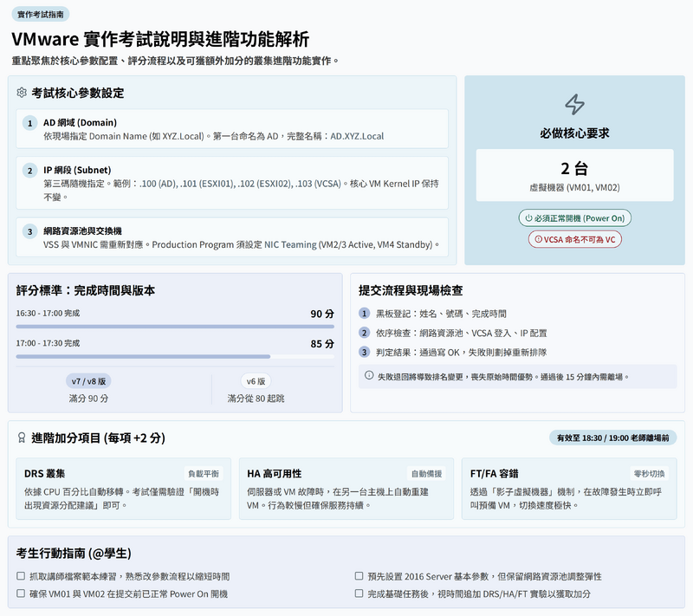Select the v7 / v8 版 version pill
693x616 pixels.
89,381
